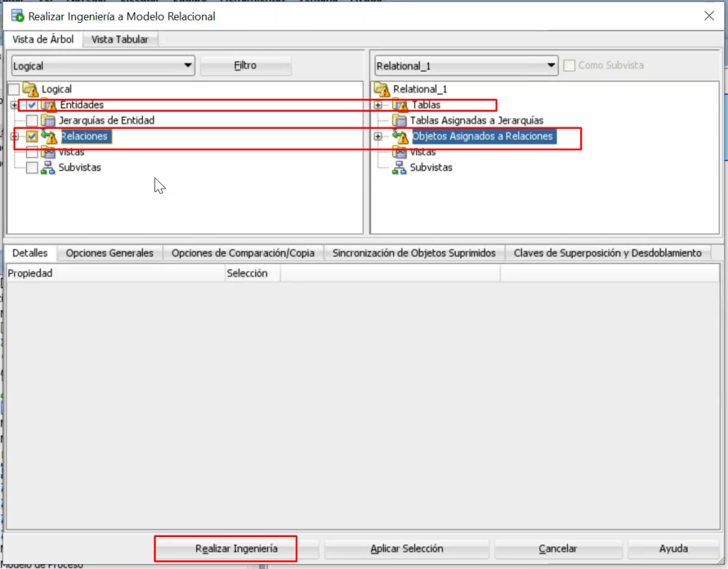
Task: Select the Tablas icon under Relational_1
Action: [400, 105]
